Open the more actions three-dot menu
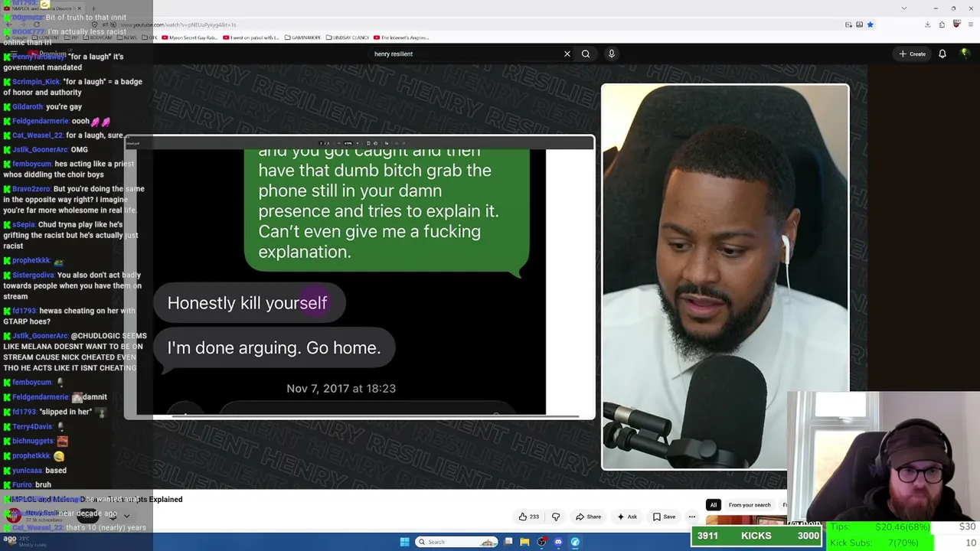Image resolution: width=980 pixels, height=551 pixels. point(692,517)
